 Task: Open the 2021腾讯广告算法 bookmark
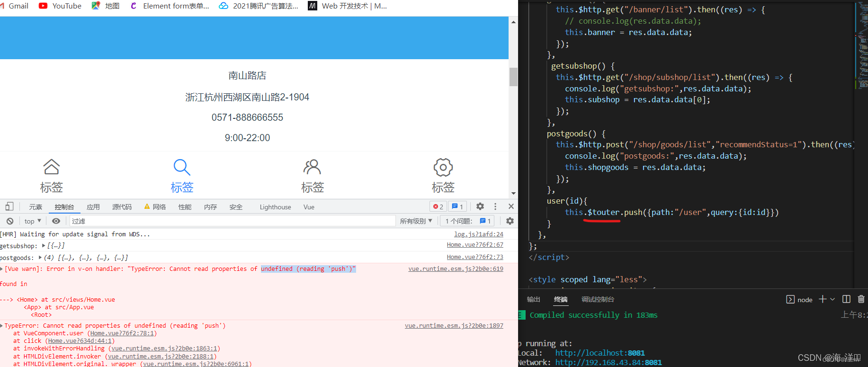point(259,6)
